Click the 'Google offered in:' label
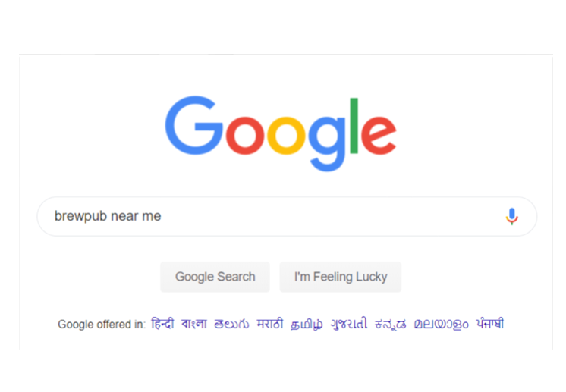Image resolution: width=566 pixels, height=392 pixels. tap(102, 325)
